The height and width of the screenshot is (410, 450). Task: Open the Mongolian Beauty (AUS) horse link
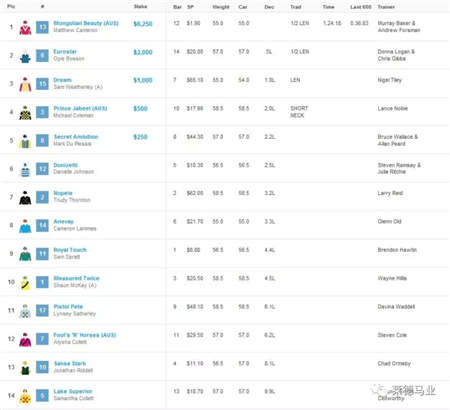point(86,23)
